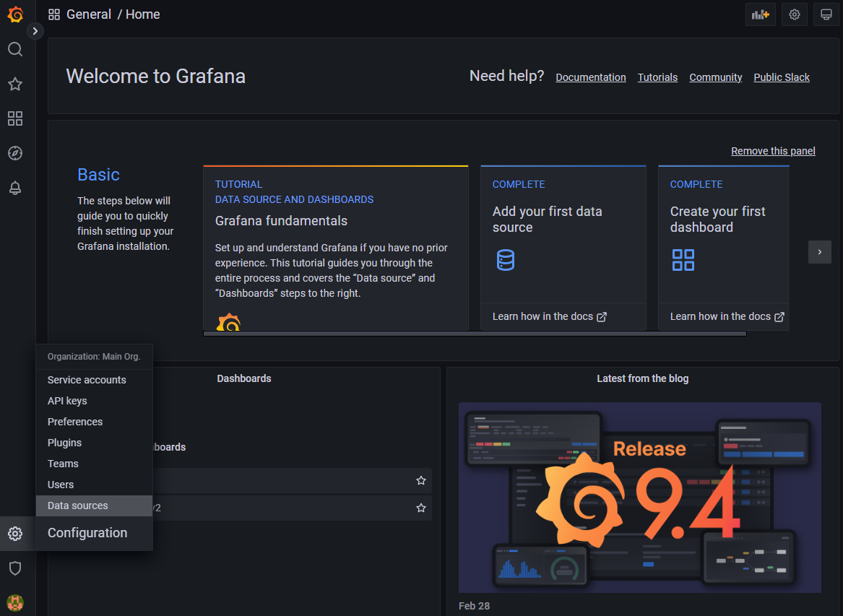Open the Documentation link
This screenshot has width=843, height=616.
(590, 77)
